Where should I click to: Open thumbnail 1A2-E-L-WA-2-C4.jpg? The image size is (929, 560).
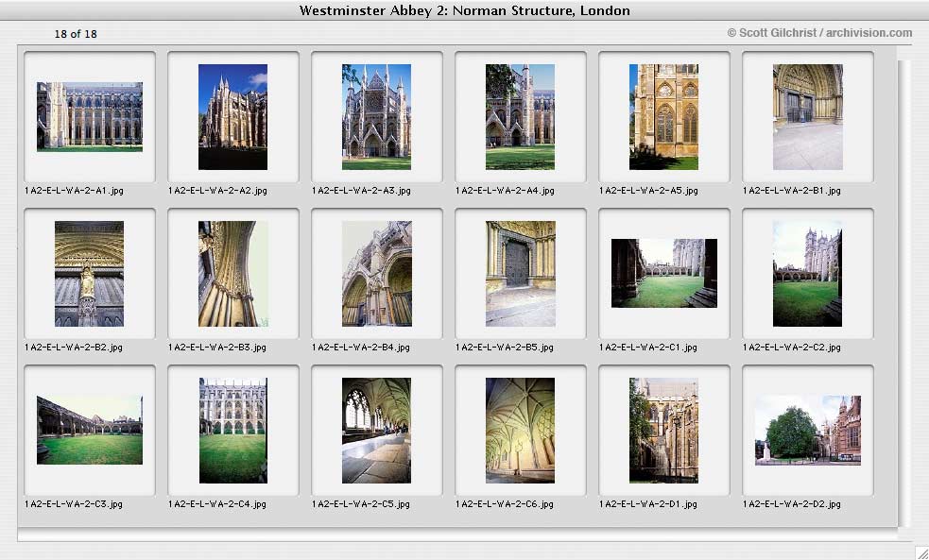click(232, 431)
